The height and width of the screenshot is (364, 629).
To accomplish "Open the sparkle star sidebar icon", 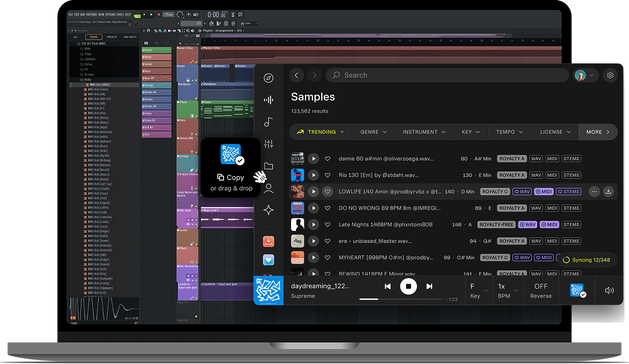I will 269,210.
